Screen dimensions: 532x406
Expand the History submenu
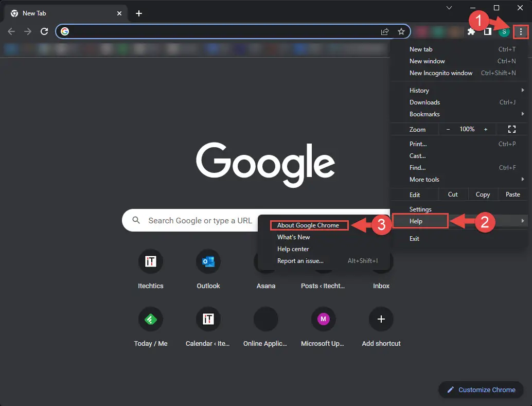459,90
